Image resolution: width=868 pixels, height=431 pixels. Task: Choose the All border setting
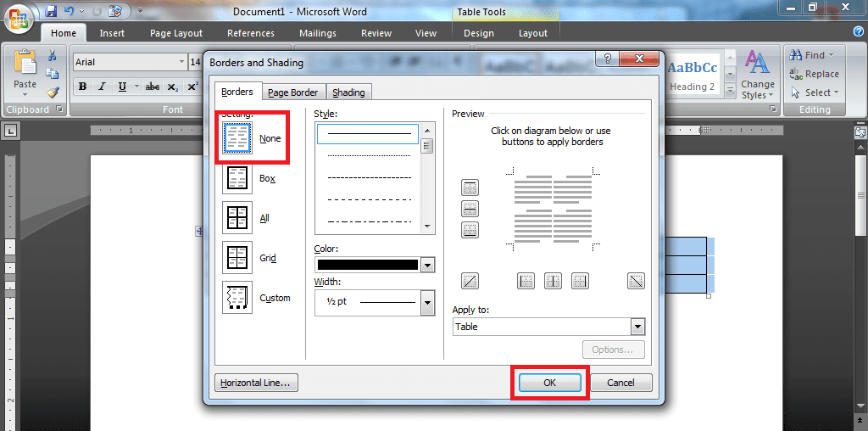(237, 218)
